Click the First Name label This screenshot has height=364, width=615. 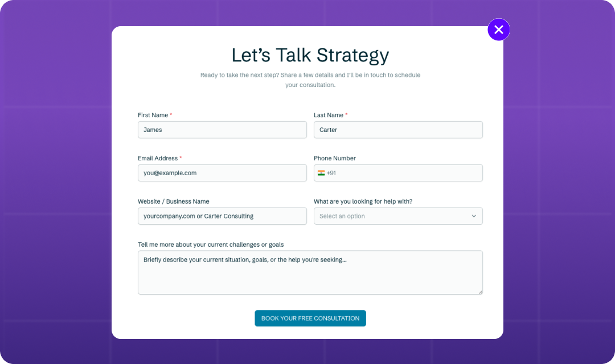[x=153, y=115]
